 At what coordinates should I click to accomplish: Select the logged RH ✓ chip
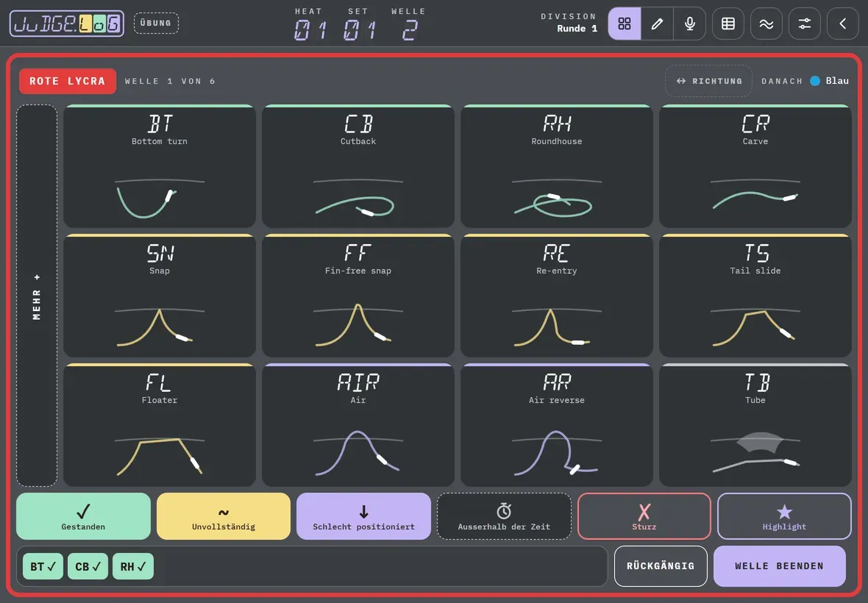(x=133, y=566)
